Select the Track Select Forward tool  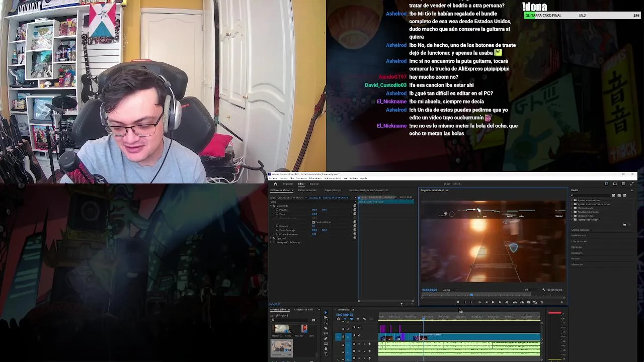(326, 318)
